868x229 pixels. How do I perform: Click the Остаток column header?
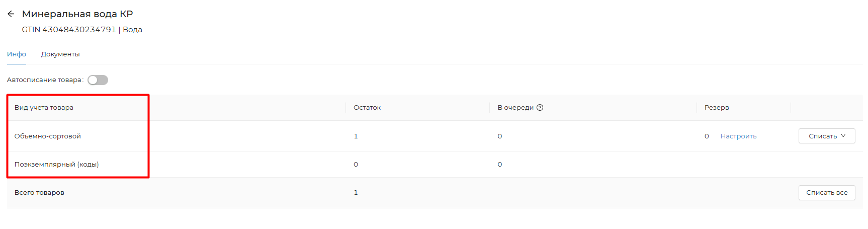pyautogui.click(x=367, y=108)
